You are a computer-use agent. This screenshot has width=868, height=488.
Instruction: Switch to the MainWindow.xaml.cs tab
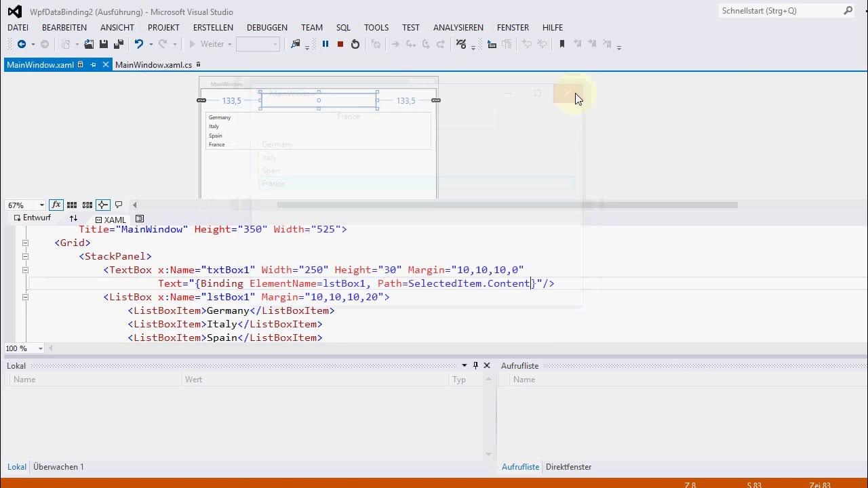[x=154, y=65]
